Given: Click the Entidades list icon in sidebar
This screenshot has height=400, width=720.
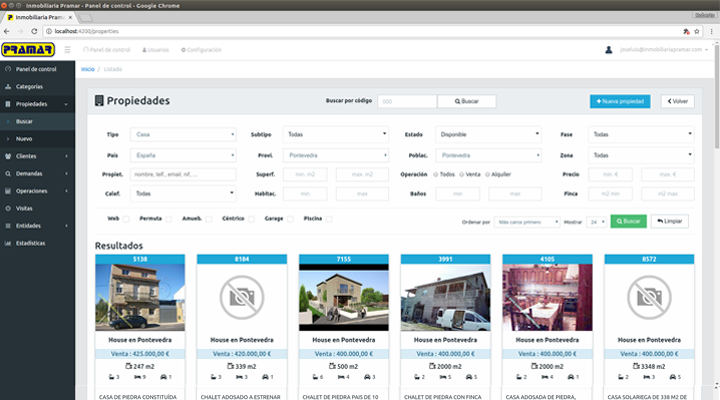Looking at the screenshot, I should coord(8,226).
